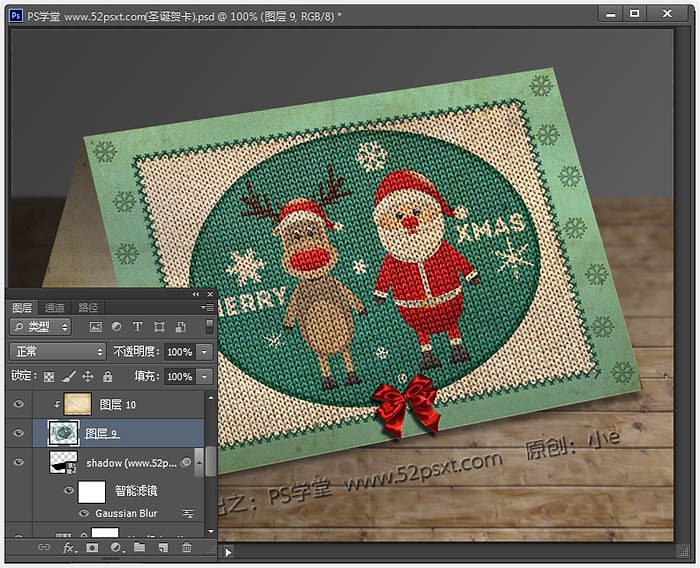Click the adjustment layer filter icon
This screenshot has width=700, height=568.
coord(117,327)
